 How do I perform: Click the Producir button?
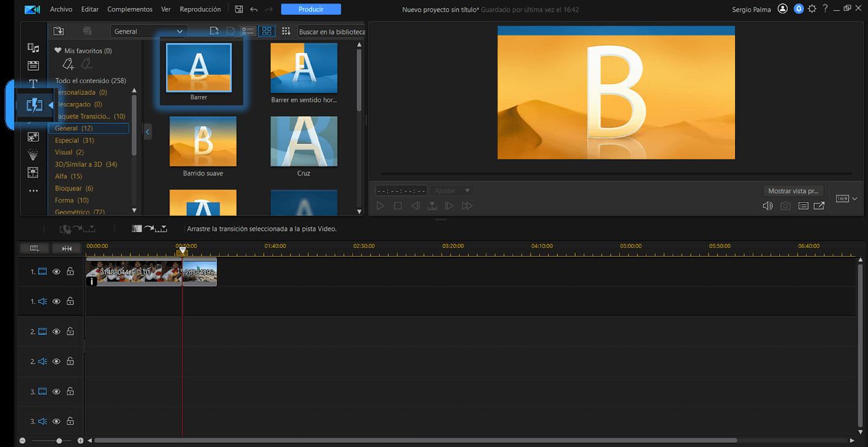point(311,9)
